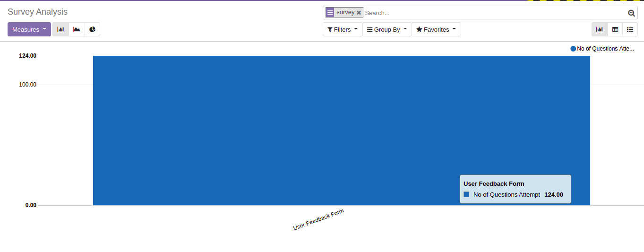The width and height of the screenshot is (644, 252).
Task: Open the Favorites dropdown
Action: pos(436,29)
